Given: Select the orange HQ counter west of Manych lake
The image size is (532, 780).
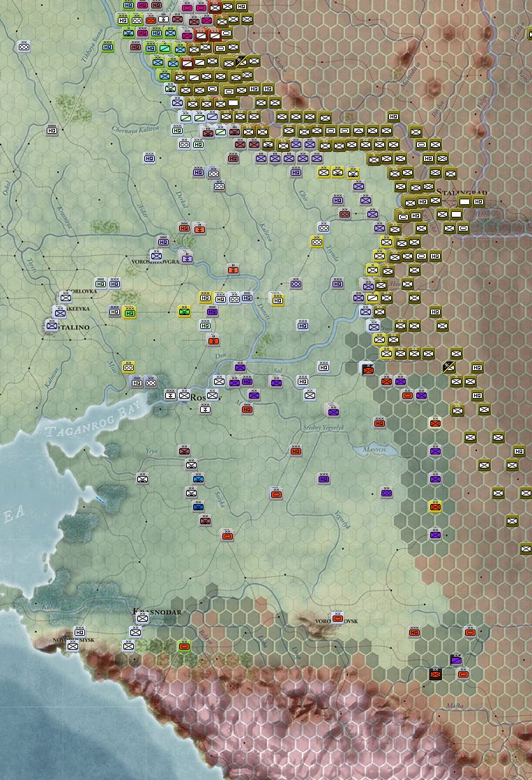Looking at the screenshot, I should 296,451.
